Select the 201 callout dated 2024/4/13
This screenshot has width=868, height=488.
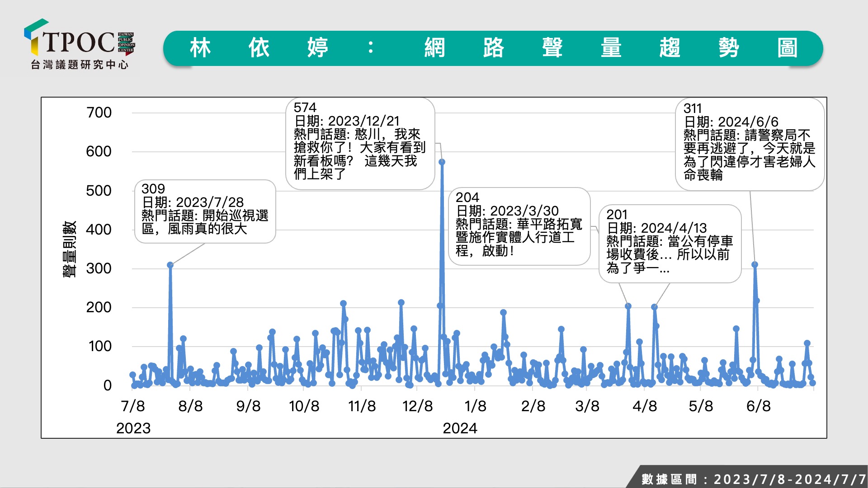coord(670,244)
